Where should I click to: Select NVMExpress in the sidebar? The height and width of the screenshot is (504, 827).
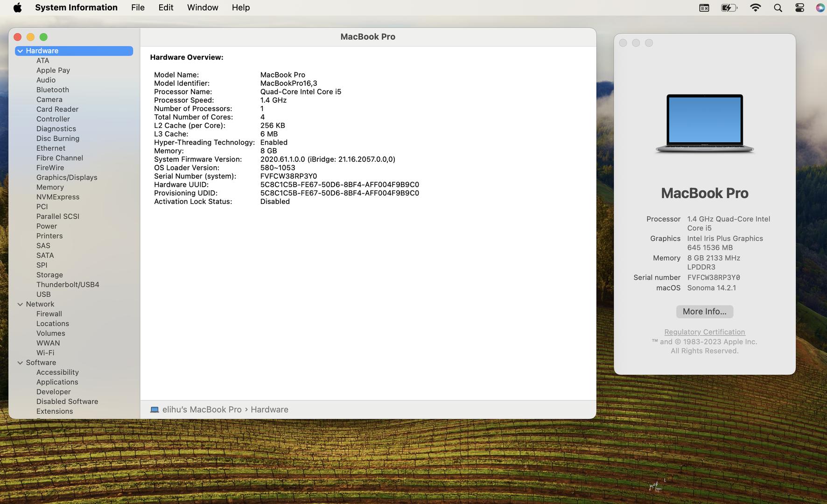click(x=58, y=197)
